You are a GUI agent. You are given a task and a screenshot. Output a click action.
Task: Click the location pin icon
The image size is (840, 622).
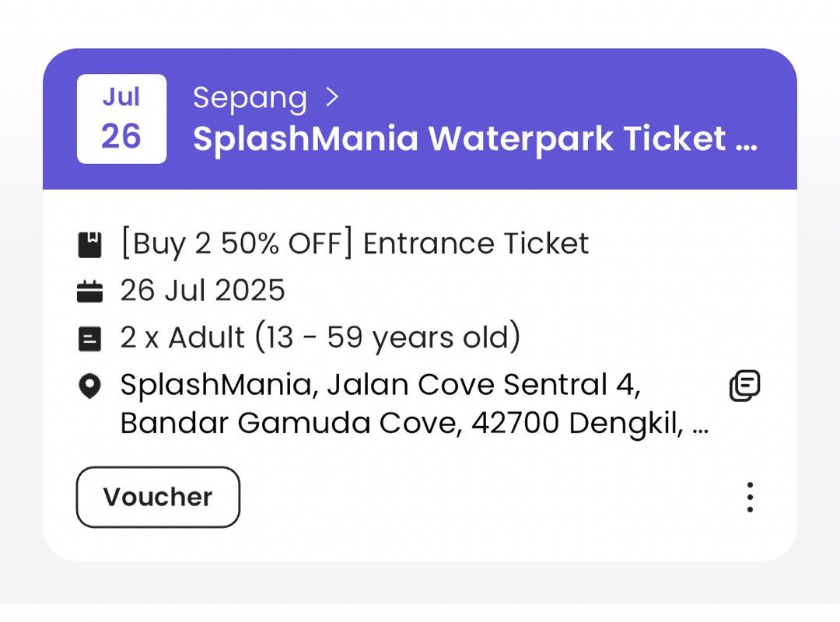[x=91, y=386]
